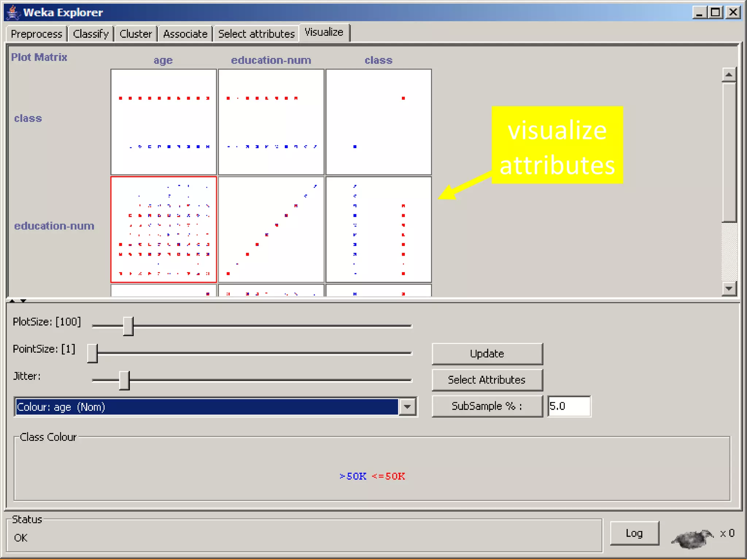Open the education-num vs education-num diagonal plot

tap(271, 229)
